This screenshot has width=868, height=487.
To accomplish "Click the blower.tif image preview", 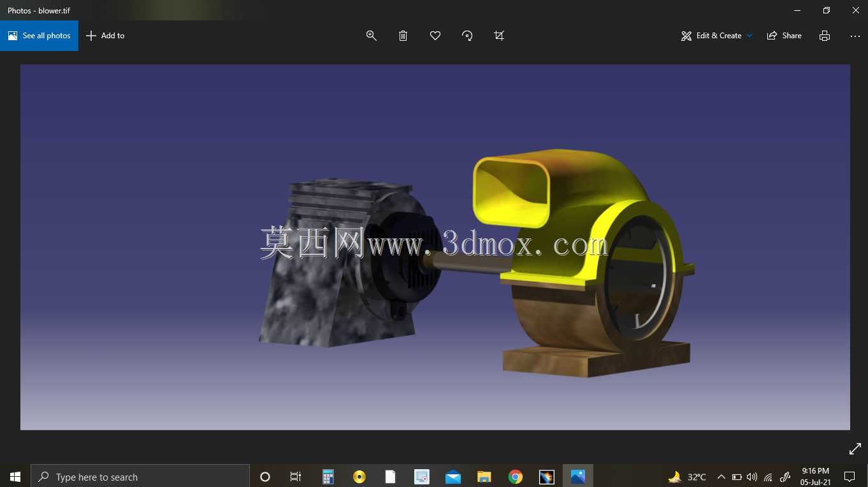I will click(x=435, y=247).
